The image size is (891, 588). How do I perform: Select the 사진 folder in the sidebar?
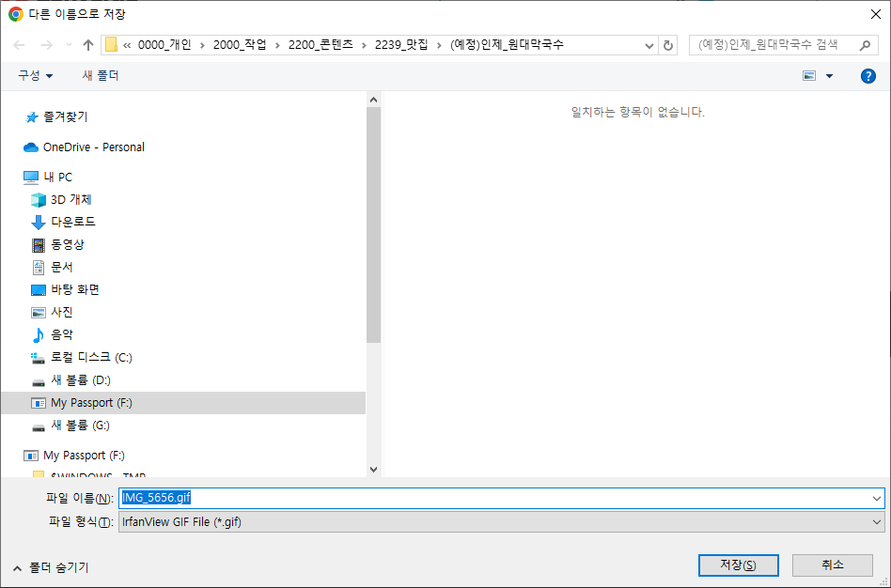(64, 312)
